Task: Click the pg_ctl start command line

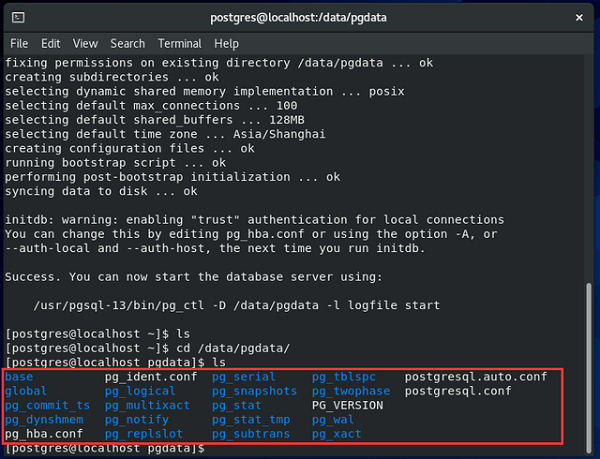Action: tap(236, 305)
